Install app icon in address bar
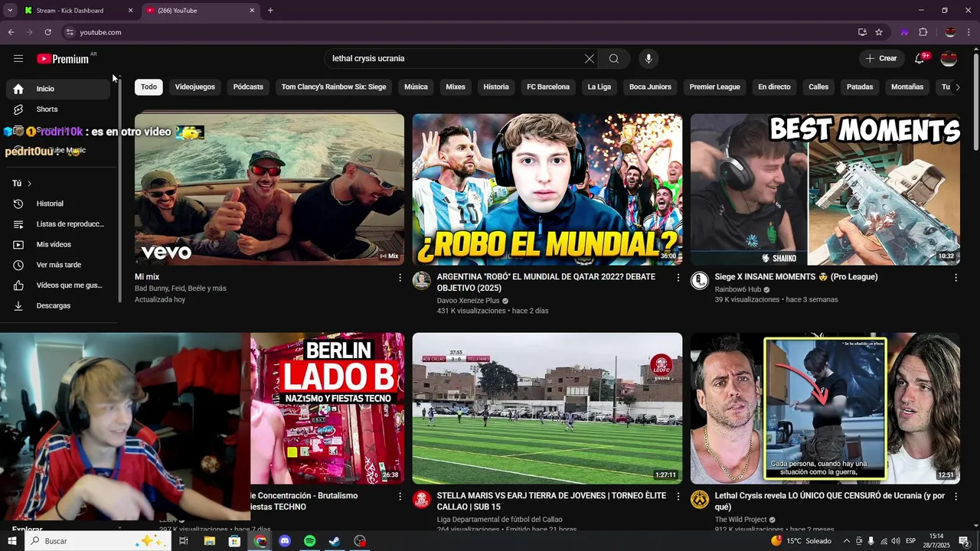 862,32
